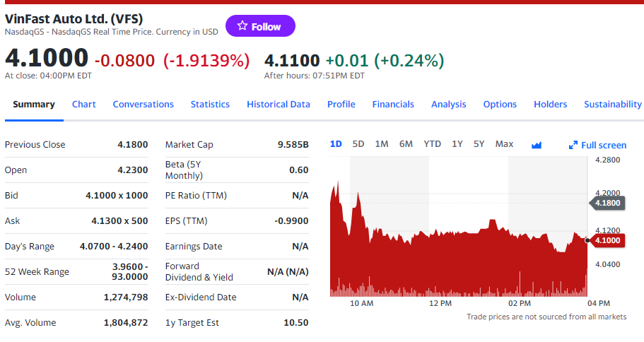Display the Max chart range

click(504, 144)
